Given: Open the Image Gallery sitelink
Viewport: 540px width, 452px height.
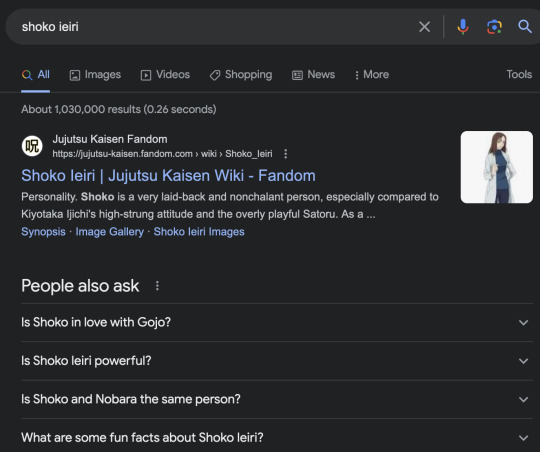Looking at the screenshot, I should pos(110,232).
